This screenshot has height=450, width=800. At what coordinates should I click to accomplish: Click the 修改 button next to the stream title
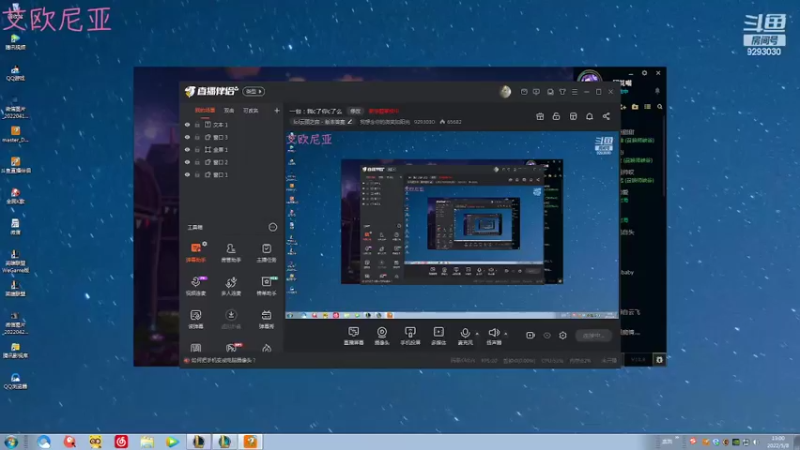(x=355, y=111)
